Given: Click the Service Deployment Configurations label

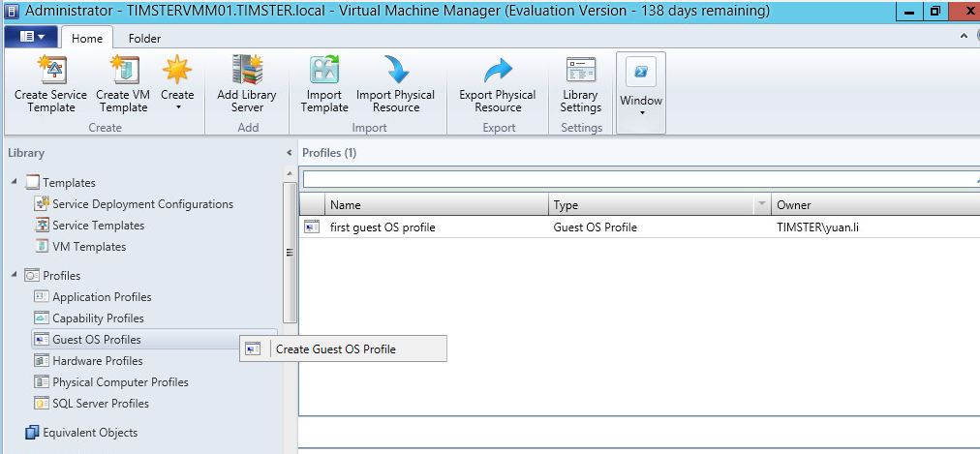Looking at the screenshot, I should point(143,204).
